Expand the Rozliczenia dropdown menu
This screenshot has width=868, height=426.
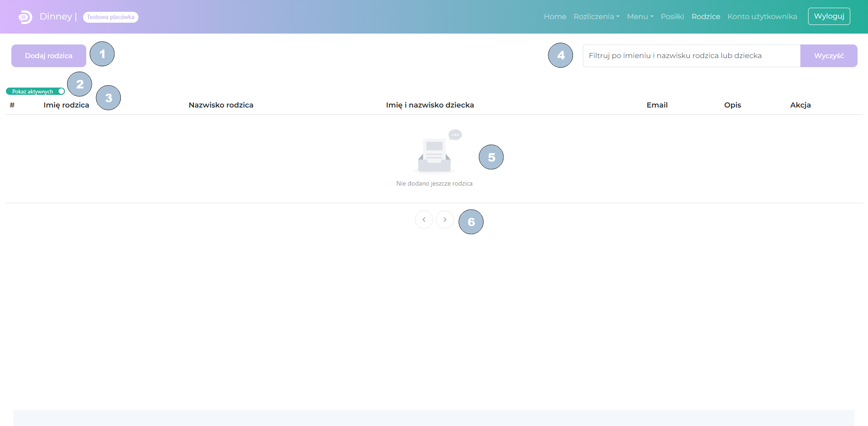coord(596,17)
